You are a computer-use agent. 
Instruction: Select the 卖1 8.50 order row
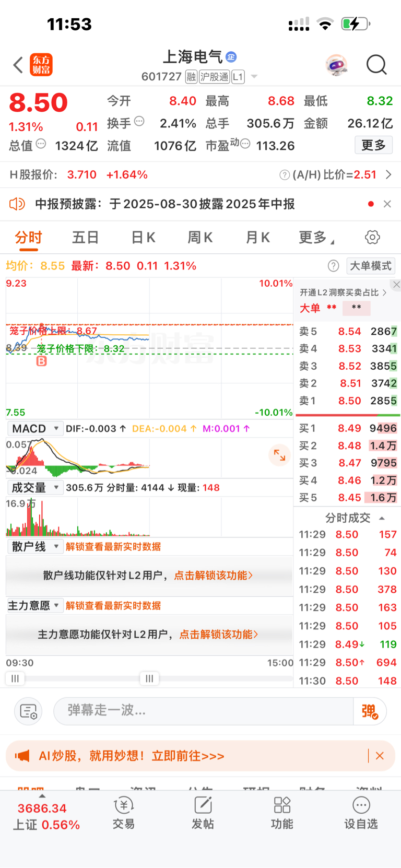(348, 401)
